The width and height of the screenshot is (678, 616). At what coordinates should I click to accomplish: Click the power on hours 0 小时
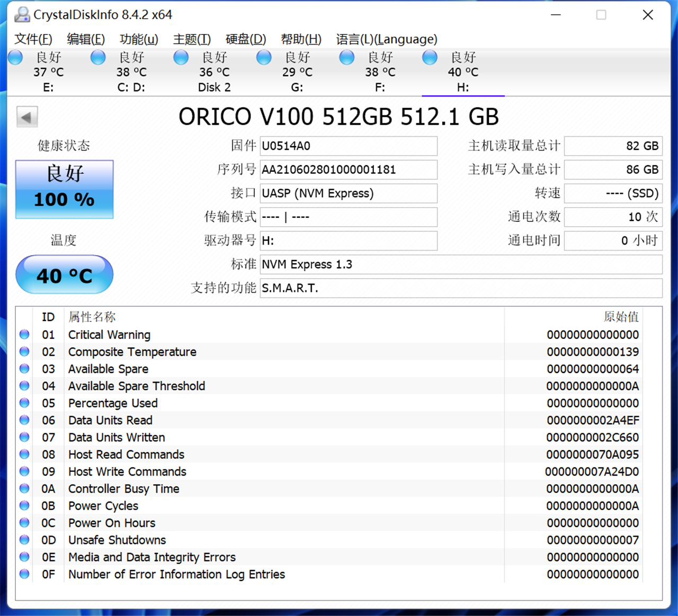coord(613,240)
